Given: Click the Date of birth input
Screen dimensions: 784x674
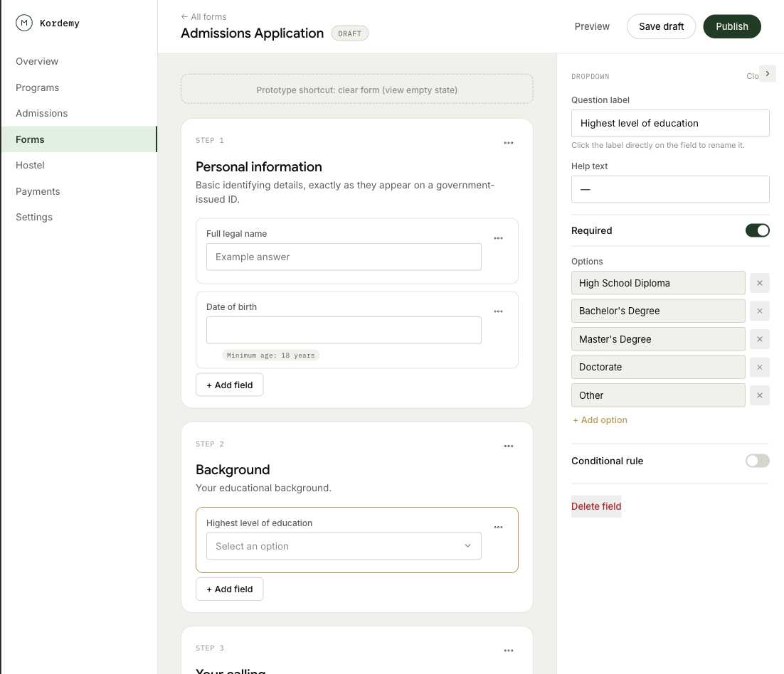Looking at the screenshot, I should (x=344, y=330).
